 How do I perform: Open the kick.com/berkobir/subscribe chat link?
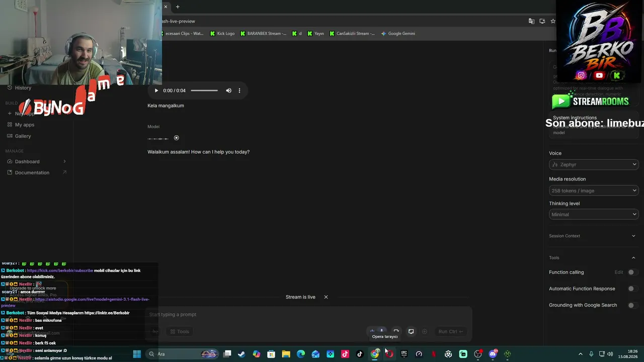(x=60, y=270)
